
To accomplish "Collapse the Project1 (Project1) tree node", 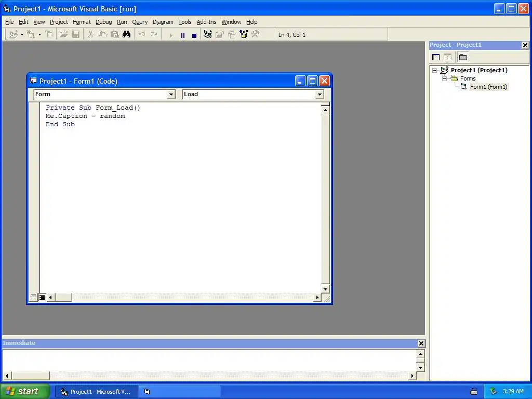I will (435, 71).
